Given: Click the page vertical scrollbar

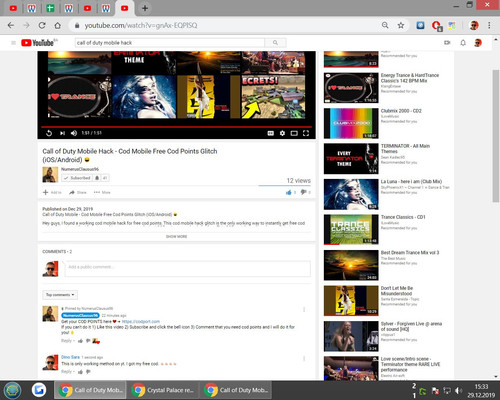Looking at the screenshot, I should 496,136.
